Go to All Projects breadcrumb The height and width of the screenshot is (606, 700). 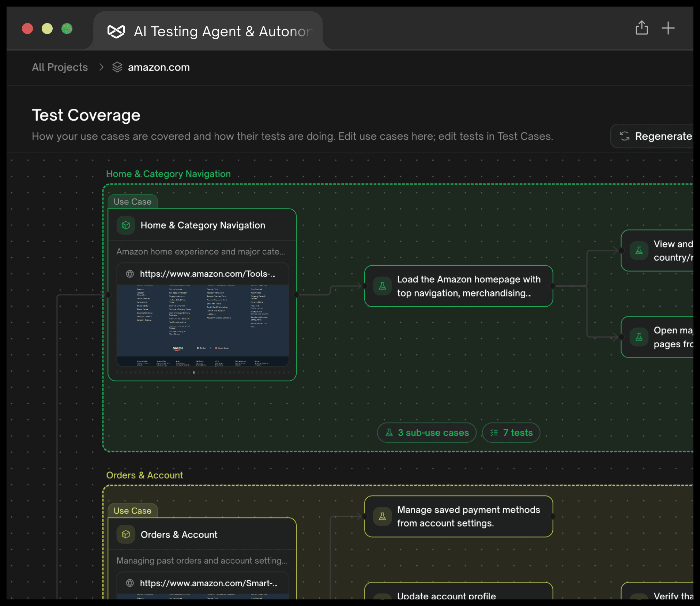click(x=60, y=67)
